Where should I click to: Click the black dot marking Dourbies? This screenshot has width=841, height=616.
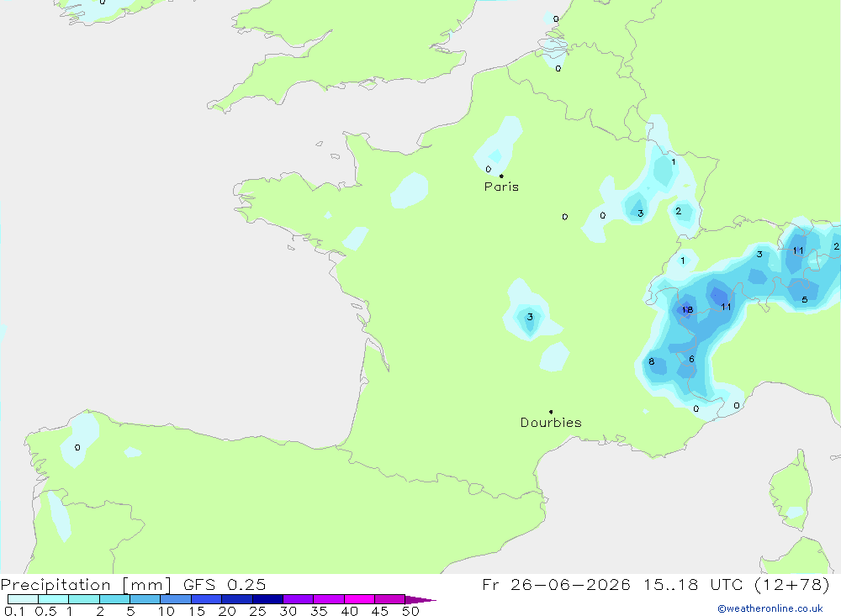pyautogui.click(x=551, y=412)
